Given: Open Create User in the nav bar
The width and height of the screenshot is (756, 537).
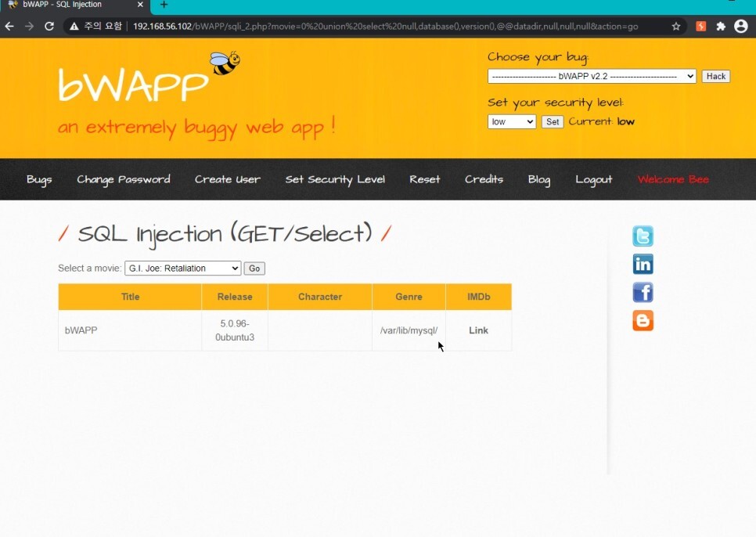Looking at the screenshot, I should point(228,179).
